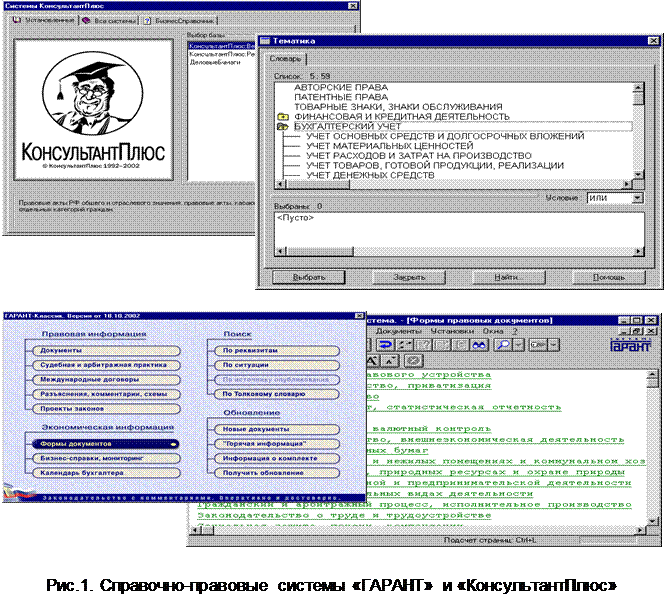The height and width of the screenshot is (608, 664).
Task: Open Информация о комплекте
Action: tap(277, 459)
